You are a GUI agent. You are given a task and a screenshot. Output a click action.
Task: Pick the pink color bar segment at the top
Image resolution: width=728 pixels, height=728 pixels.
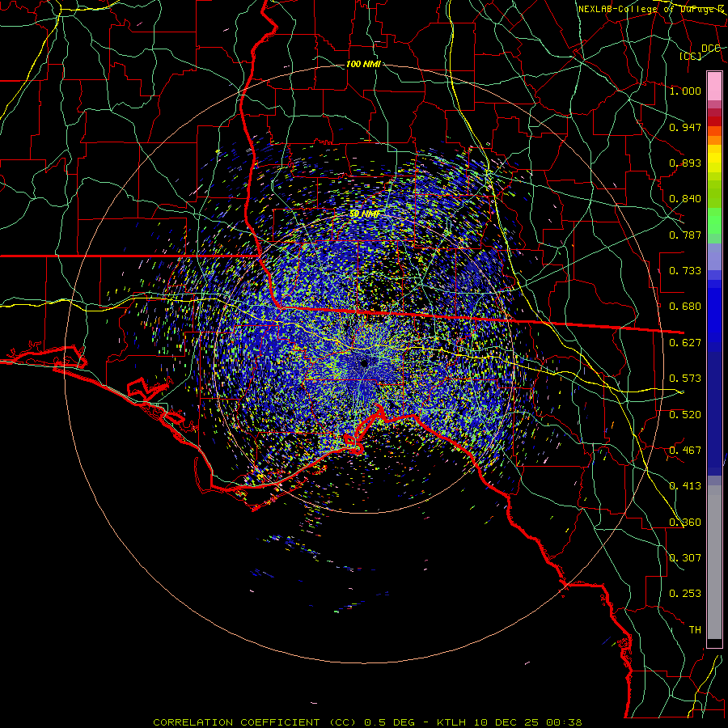pyautogui.click(x=714, y=87)
